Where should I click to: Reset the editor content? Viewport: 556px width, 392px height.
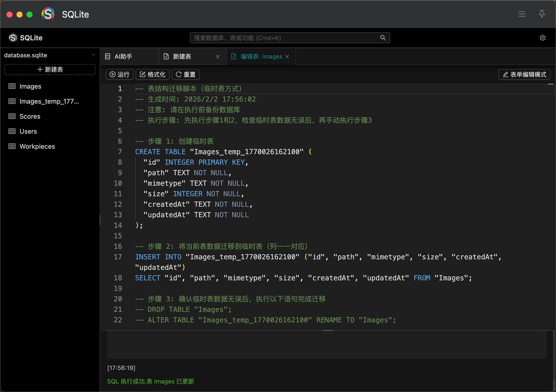pyautogui.click(x=186, y=75)
